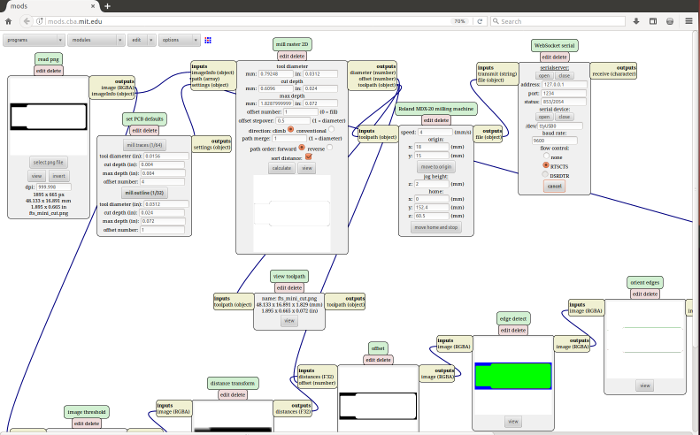Click cancel in WebSocket serial module

click(x=554, y=186)
